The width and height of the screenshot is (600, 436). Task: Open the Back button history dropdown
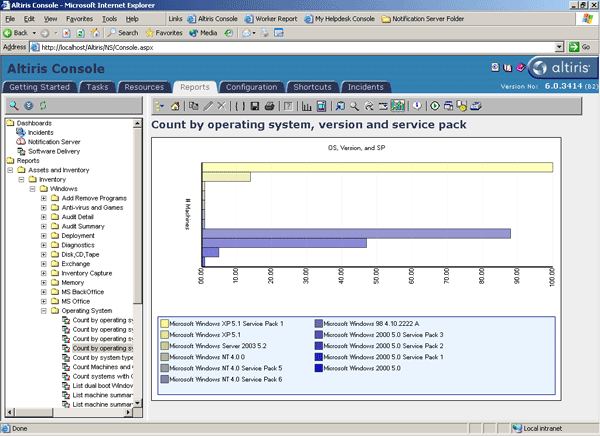(x=34, y=33)
